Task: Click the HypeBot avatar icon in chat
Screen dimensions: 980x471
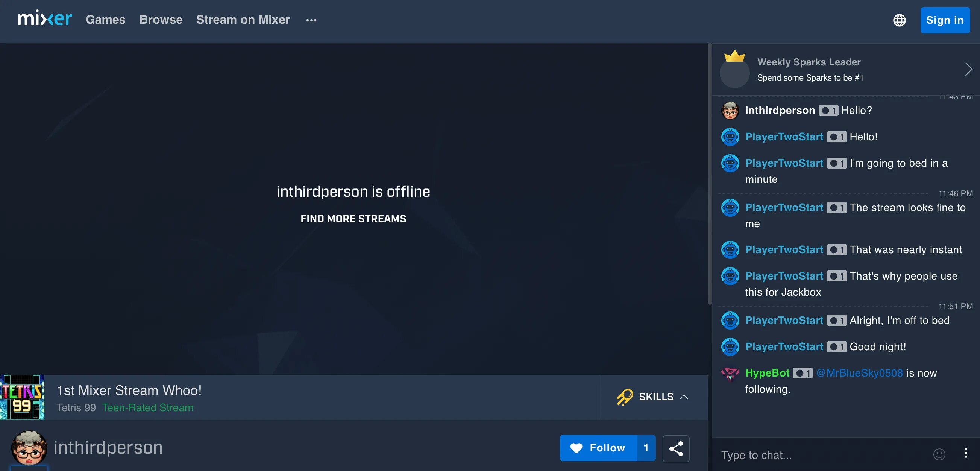Action: click(730, 374)
